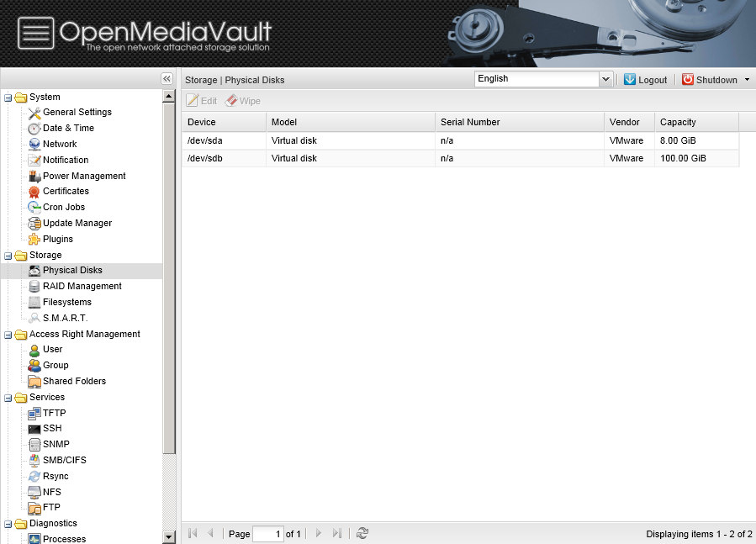The image size is (756, 544).
Task: Select the /dev/sdb disk row
Action: [x=461, y=159]
